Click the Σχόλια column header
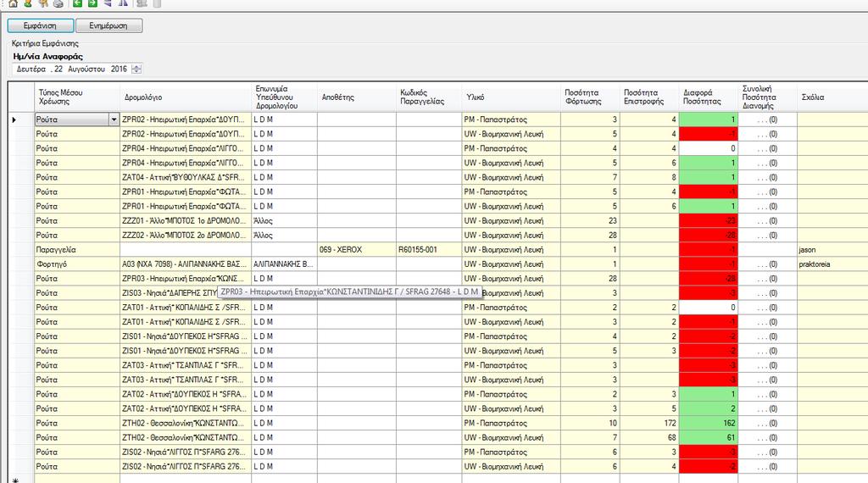This screenshot has height=483, width=868. 832,97
